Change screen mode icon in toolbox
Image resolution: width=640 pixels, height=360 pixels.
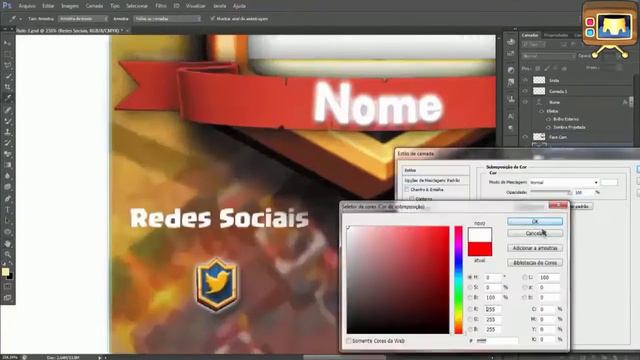[8, 298]
